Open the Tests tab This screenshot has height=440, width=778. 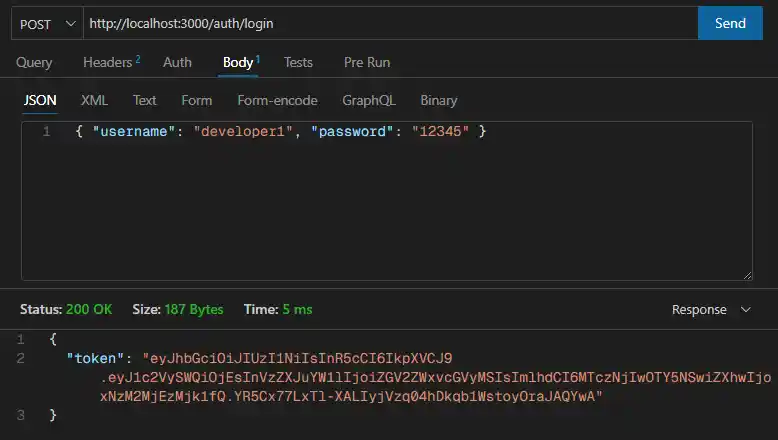coord(298,63)
